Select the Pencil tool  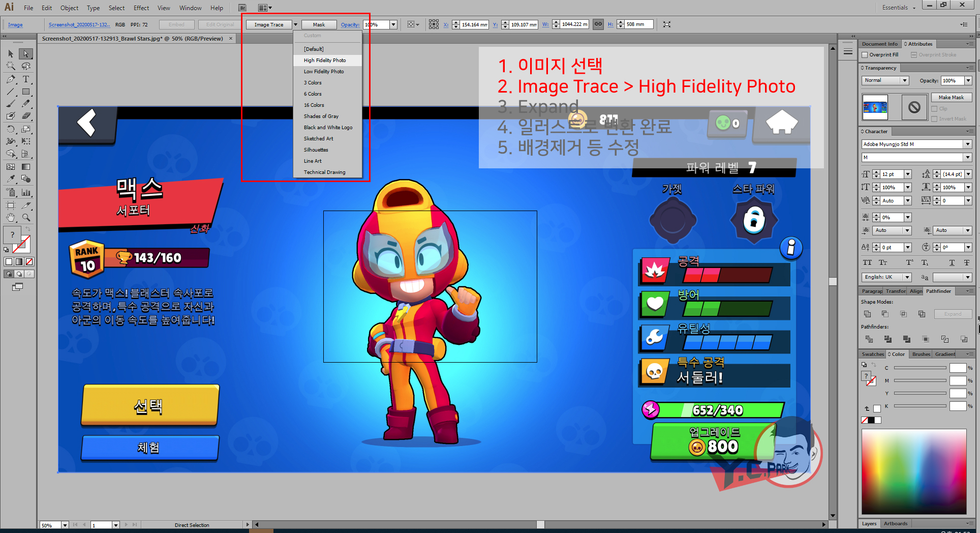(x=26, y=104)
